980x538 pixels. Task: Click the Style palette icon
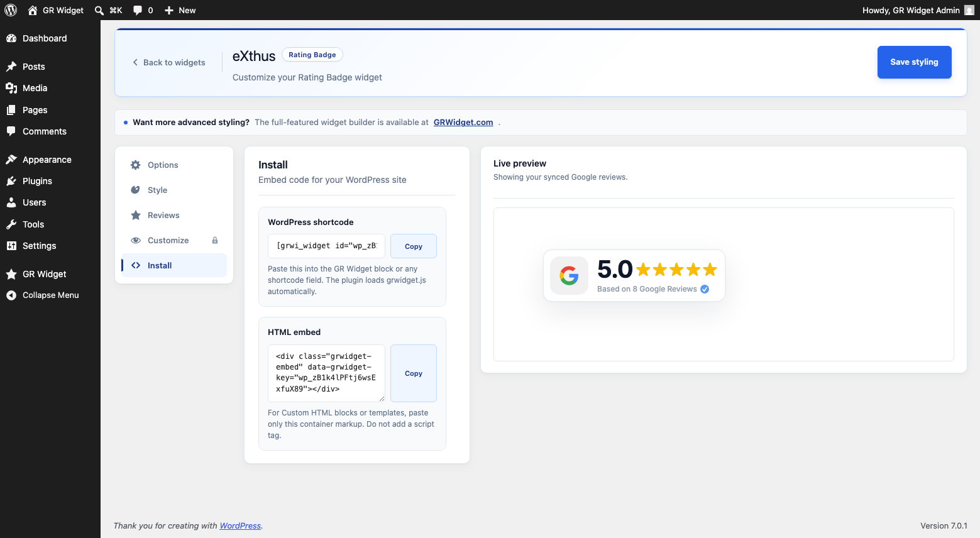[136, 190]
